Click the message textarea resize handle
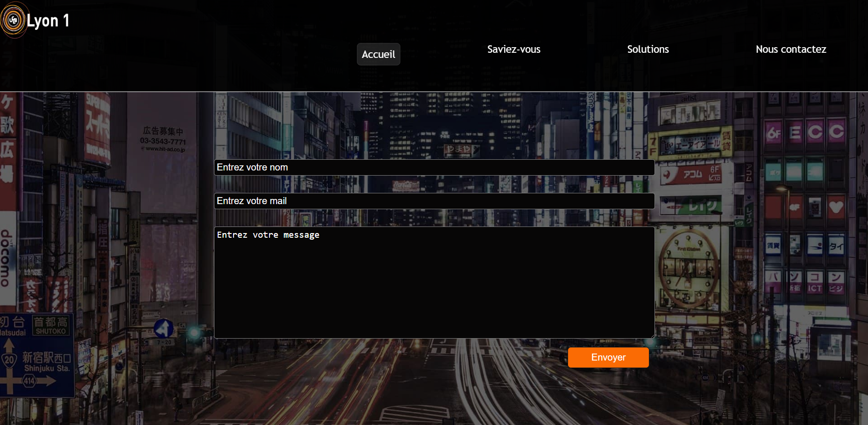The height and width of the screenshot is (425, 868). [x=652, y=335]
